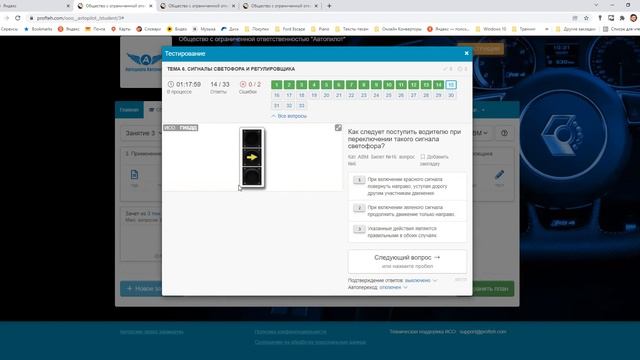Jump to question 5 in the grid
This screenshot has width=640, height=360.
327,85
